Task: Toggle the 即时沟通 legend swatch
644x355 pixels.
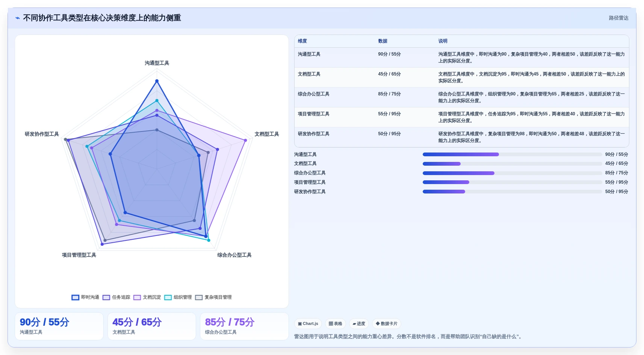Action: (76, 298)
